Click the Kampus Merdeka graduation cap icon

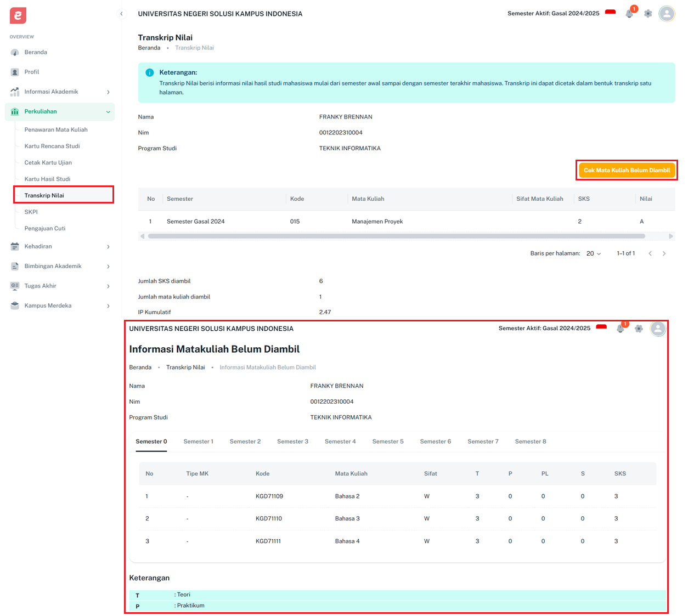15,306
